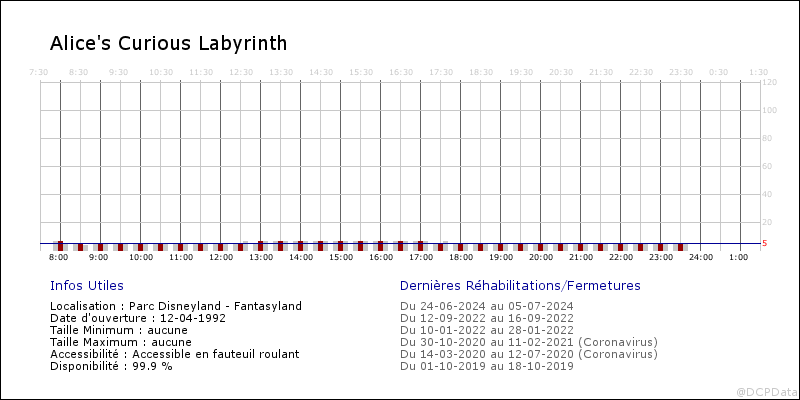
Task: Click the 80 value on the wait-time axis
Action: point(767,138)
